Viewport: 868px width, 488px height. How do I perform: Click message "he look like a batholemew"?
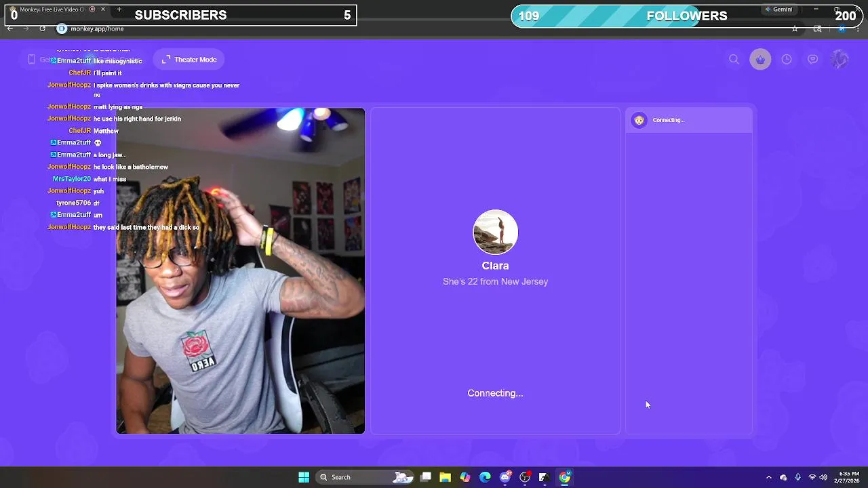tap(131, 167)
